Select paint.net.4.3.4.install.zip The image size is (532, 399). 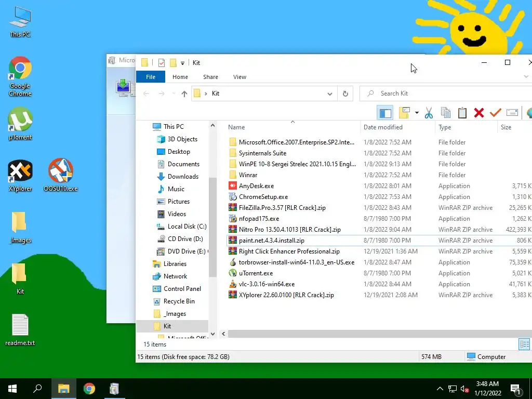click(x=271, y=240)
